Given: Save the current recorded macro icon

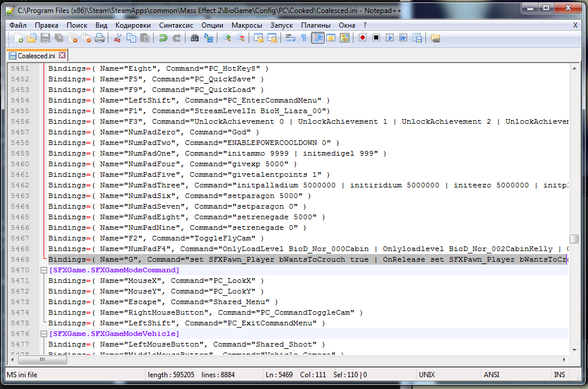Looking at the screenshot, I should [x=417, y=38].
